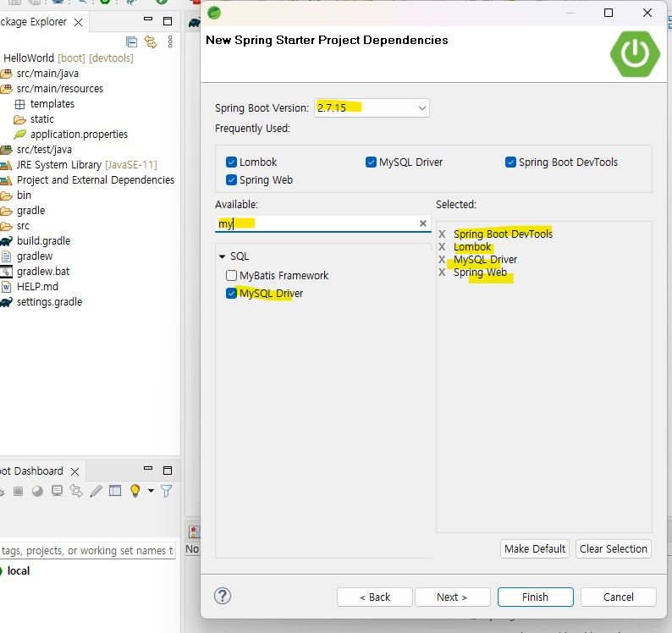Uncheck MySQL Driver under SQL category
Viewport: 672px width, 633px height.
coord(231,293)
